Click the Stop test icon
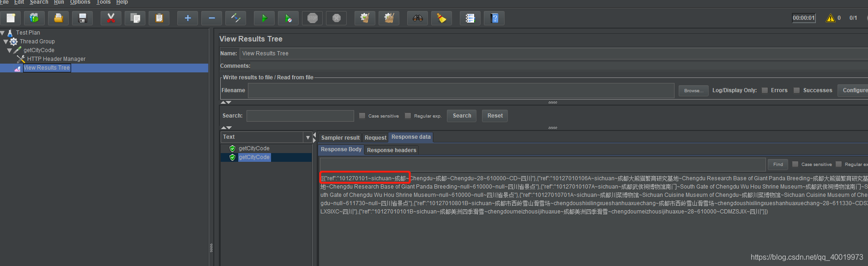This screenshot has width=868, height=266. (313, 18)
